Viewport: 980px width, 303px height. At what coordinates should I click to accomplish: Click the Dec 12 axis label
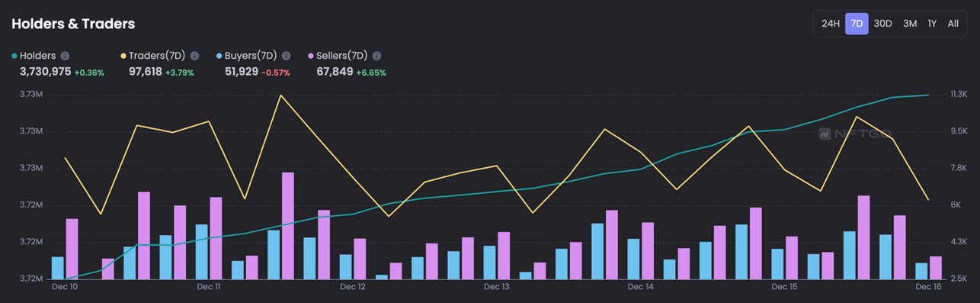pyautogui.click(x=353, y=287)
